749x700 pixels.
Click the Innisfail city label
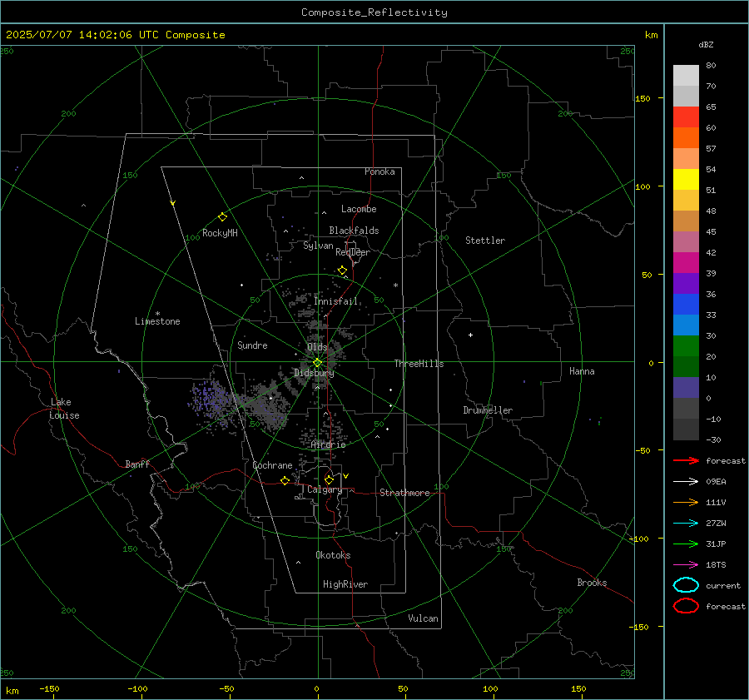click(x=336, y=301)
